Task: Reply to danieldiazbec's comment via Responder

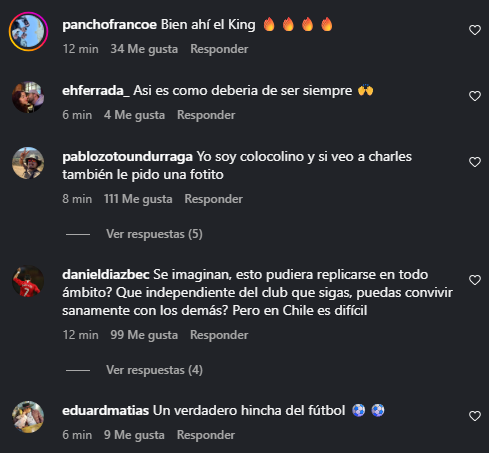Action: (x=219, y=335)
